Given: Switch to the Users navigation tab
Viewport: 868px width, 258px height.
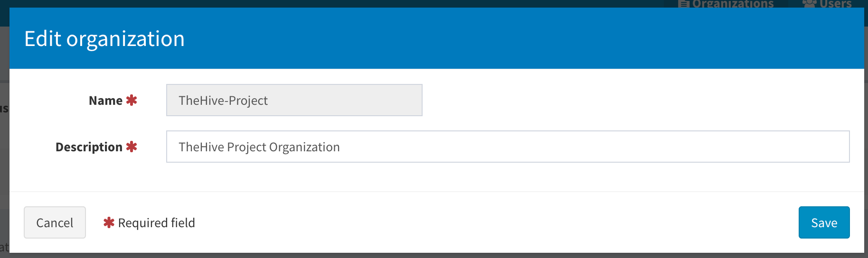Looking at the screenshot, I should pyautogui.click(x=835, y=4).
